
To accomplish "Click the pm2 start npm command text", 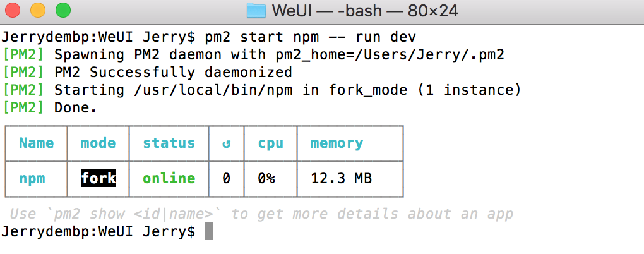I will tap(311, 37).
